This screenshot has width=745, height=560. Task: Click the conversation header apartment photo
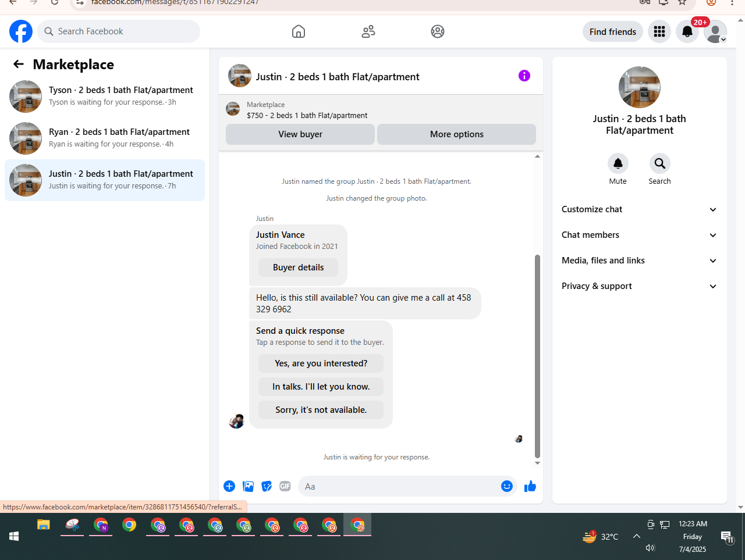coord(240,76)
